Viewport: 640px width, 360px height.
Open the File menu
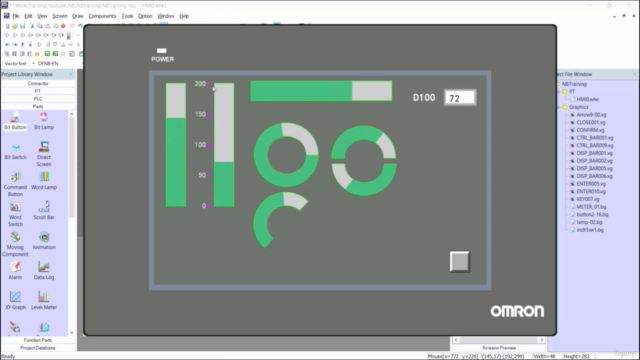(16, 16)
